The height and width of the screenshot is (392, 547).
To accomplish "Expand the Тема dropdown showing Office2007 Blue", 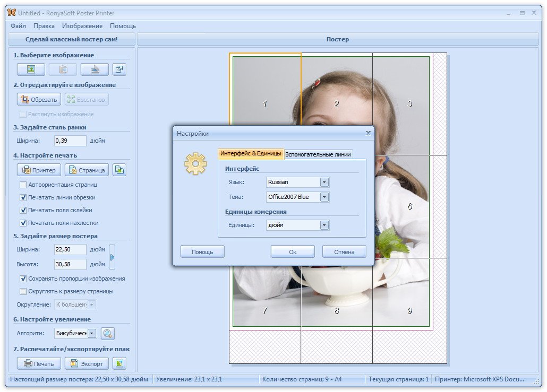I will pos(324,197).
